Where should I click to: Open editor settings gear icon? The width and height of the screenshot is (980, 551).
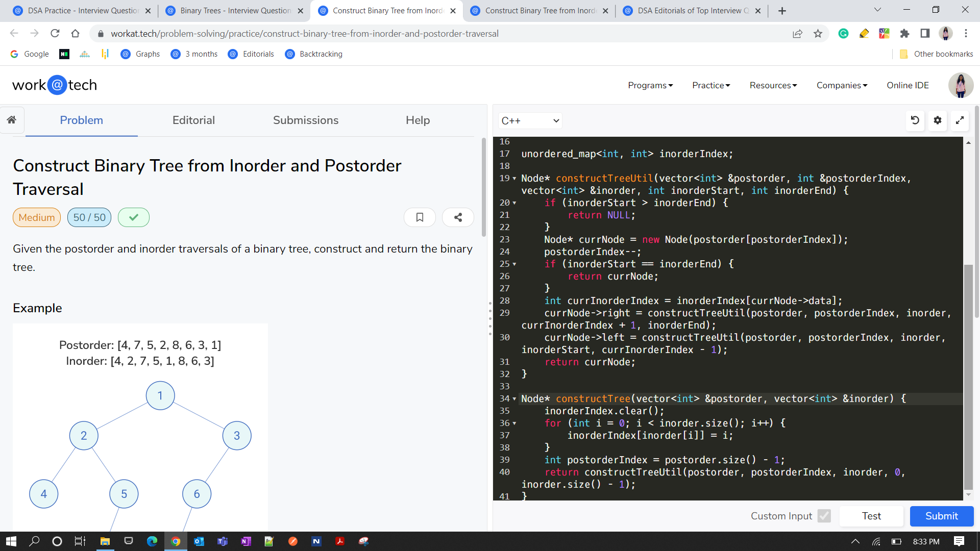coord(938,120)
